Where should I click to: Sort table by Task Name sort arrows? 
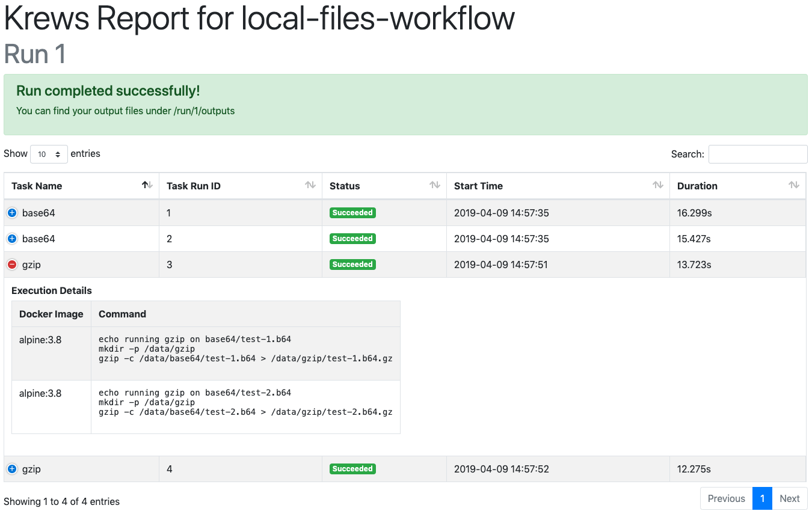[147, 186]
